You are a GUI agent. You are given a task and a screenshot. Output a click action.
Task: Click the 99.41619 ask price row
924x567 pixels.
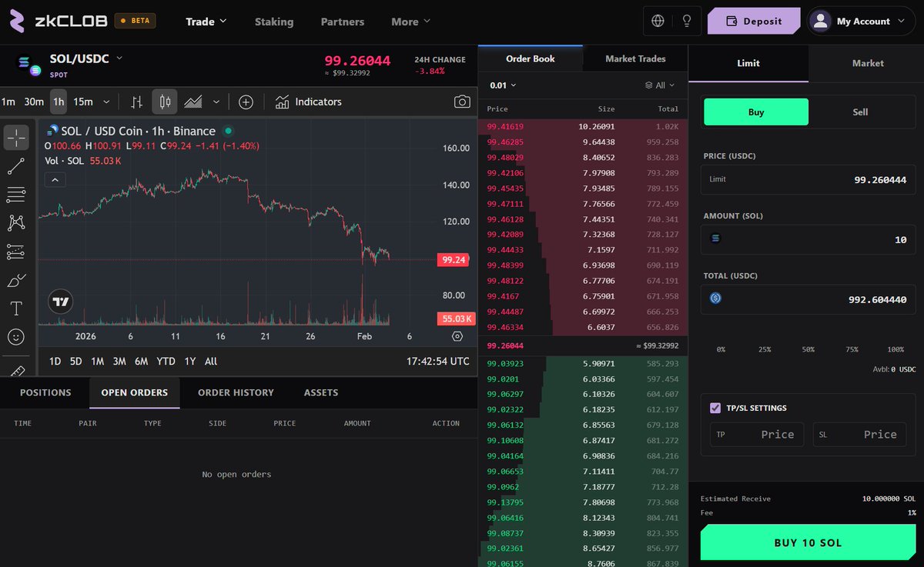[583, 126]
